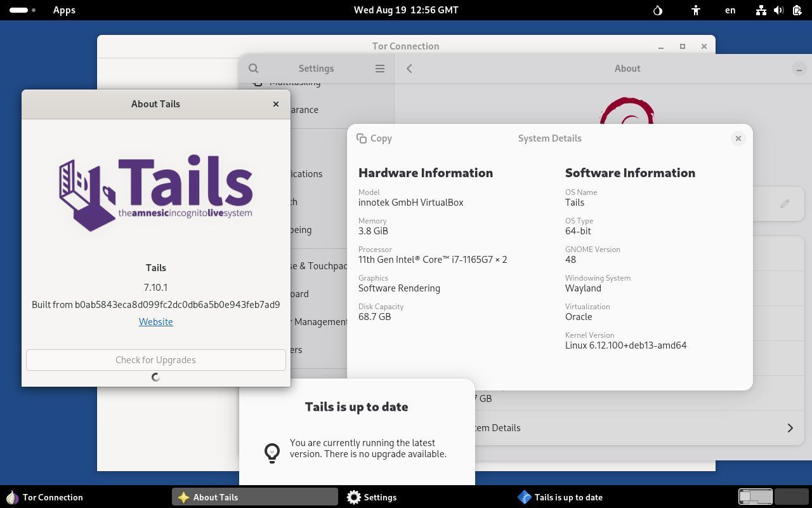Maximize the Tor Connection window
Screen dimensions: 812x508
[683, 46]
